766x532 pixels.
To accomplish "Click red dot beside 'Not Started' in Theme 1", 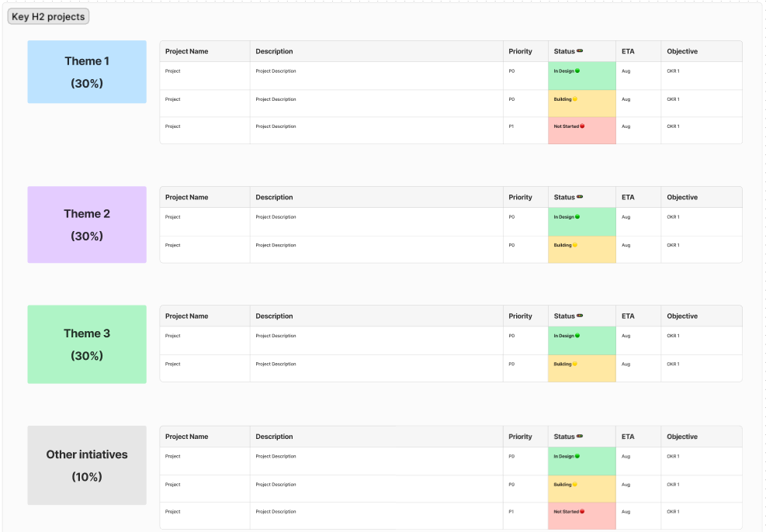I will [582, 126].
